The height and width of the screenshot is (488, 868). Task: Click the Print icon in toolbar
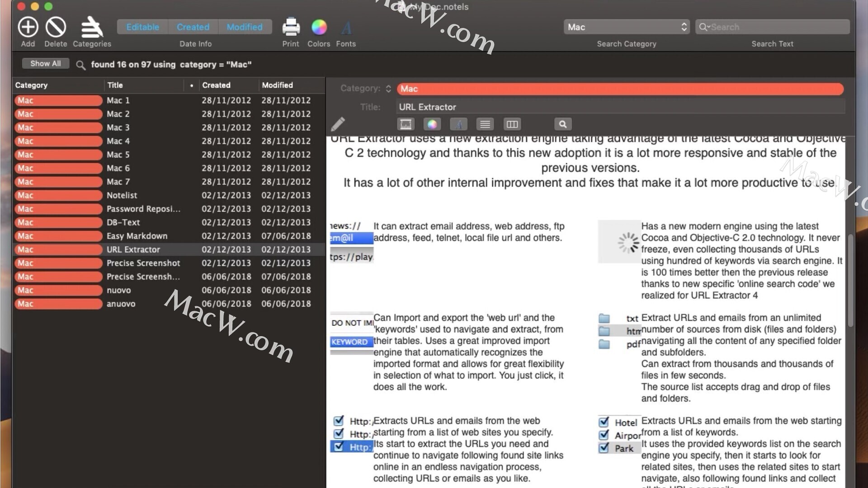(291, 27)
